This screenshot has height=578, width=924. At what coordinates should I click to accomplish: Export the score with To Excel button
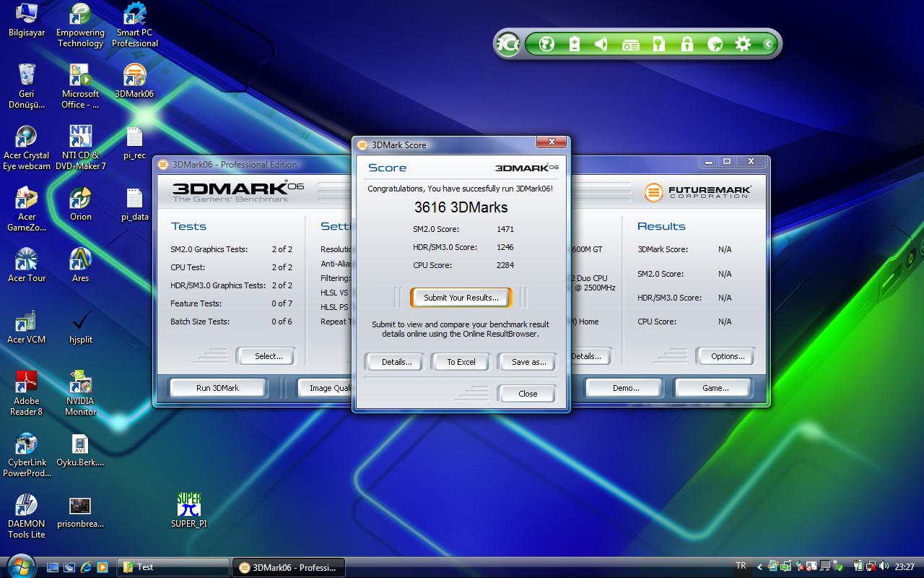(x=461, y=362)
